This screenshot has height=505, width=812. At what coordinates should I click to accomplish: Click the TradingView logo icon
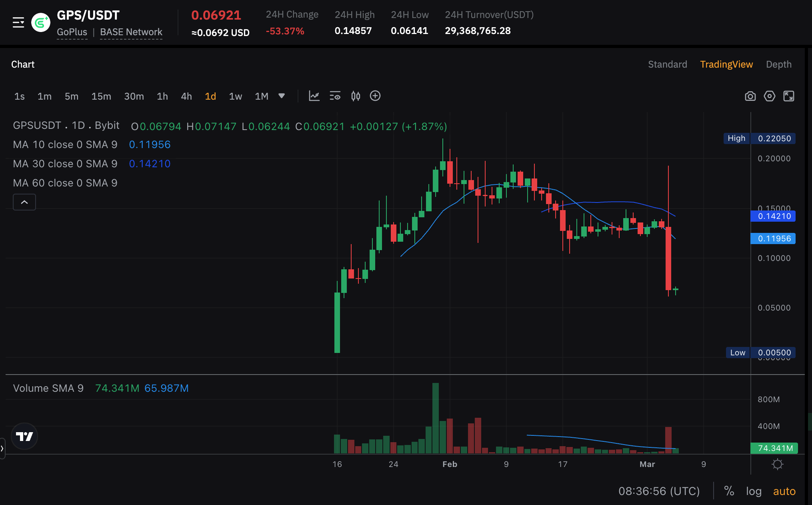click(24, 436)
